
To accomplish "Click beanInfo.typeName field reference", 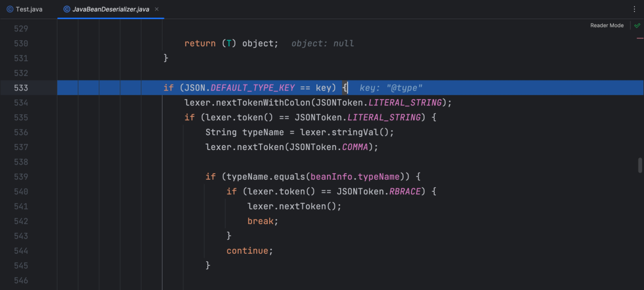I will tap(355, 177).
